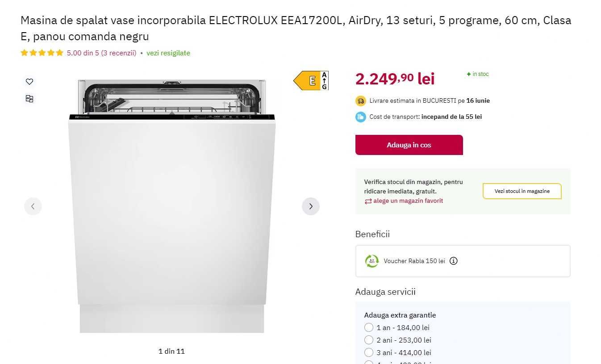This screenshot has height=364, width=601.
Task: Select 1 an extra warranty option
Action: click(369, 327)
